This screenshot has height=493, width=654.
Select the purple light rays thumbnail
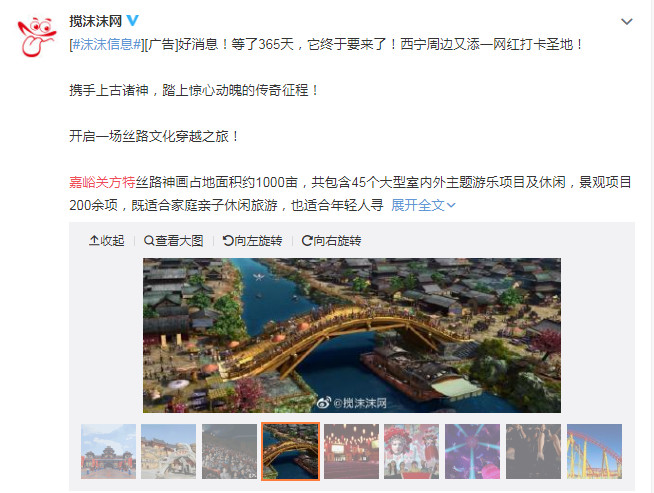click(473, 451)
